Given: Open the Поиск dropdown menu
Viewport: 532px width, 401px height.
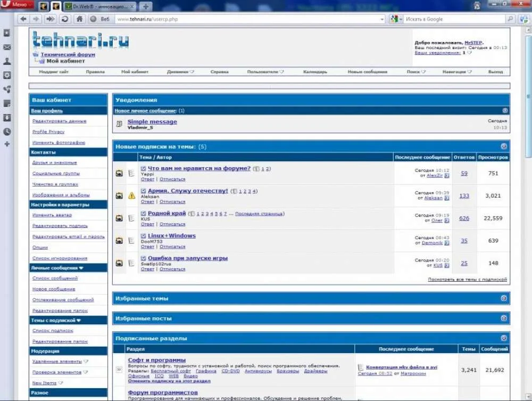Looking at the screenshot, I should coord(416,72).
